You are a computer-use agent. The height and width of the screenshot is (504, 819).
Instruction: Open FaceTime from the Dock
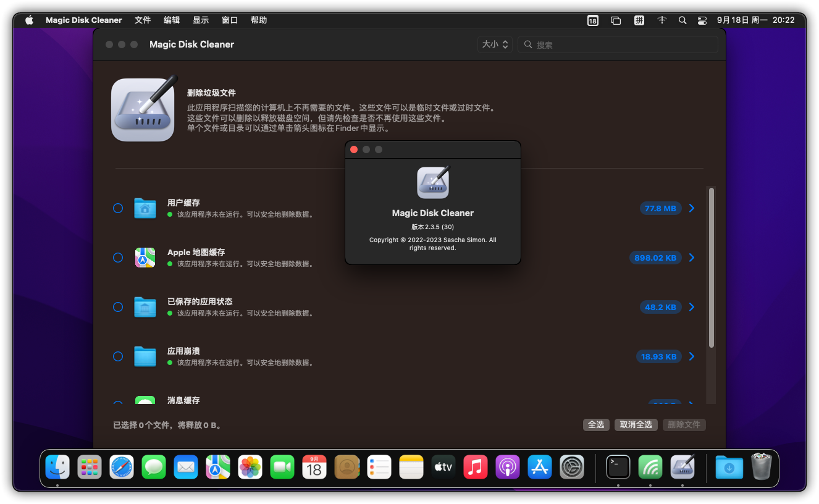pyautogui.click(x=282, y=467)
